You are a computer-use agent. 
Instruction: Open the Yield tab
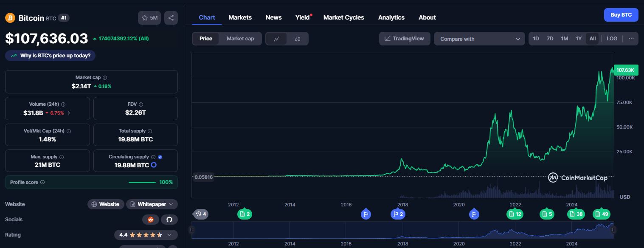[x=303, y=17]
